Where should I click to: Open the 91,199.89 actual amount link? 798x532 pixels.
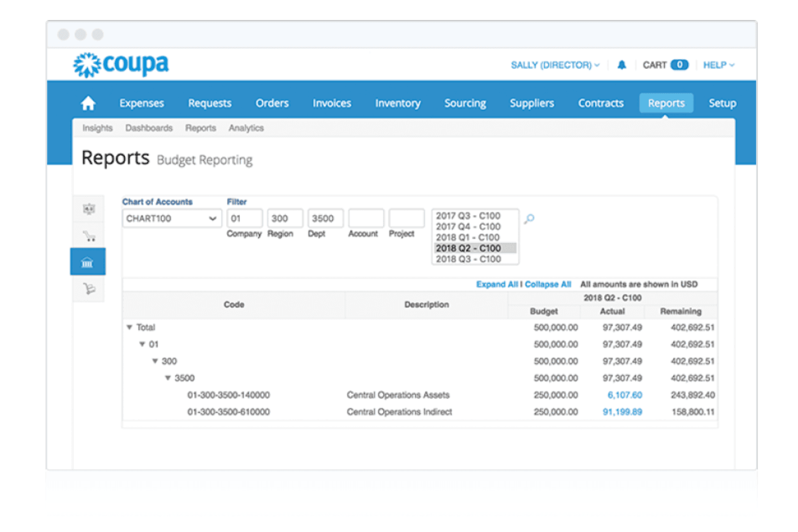622,412
